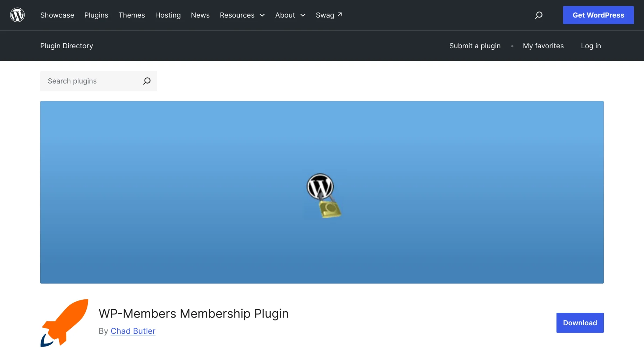Expand the About dropdown menu

(x=290, y=15)
